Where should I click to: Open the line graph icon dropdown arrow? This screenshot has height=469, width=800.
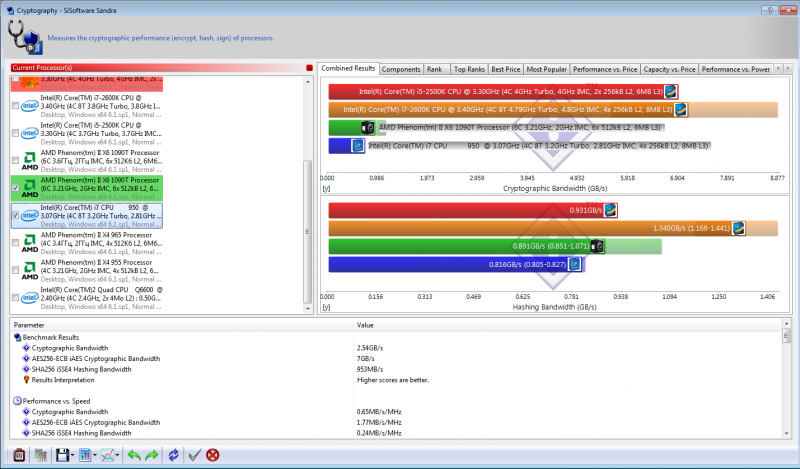(x=117, y=455)
